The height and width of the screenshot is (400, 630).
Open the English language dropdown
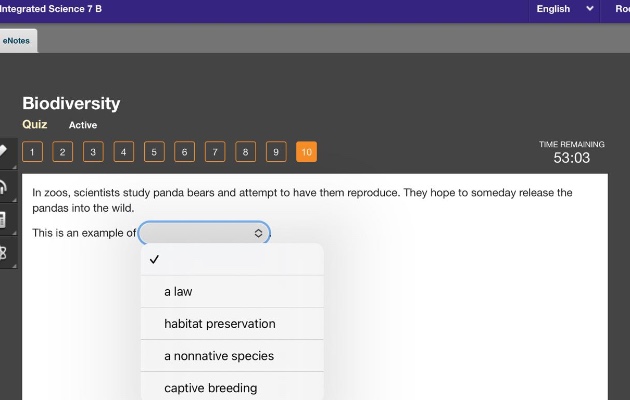click(x=565, y=9)
